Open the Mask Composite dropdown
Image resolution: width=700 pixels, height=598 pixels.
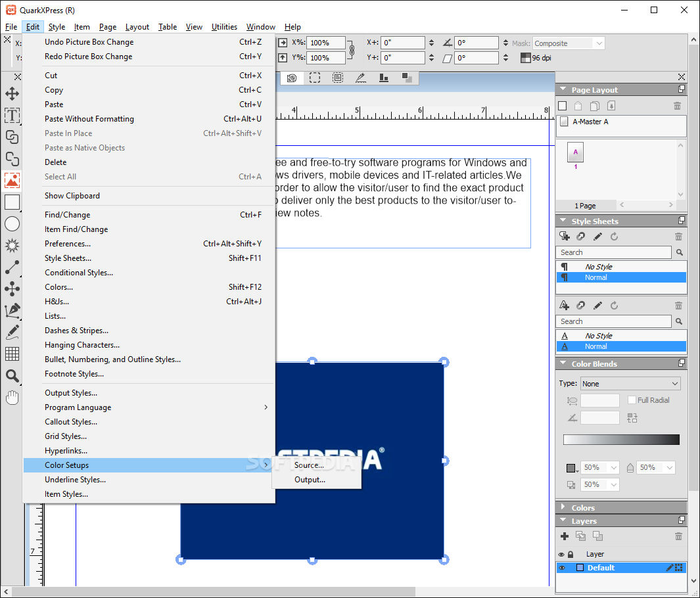[x=569, y=43]
